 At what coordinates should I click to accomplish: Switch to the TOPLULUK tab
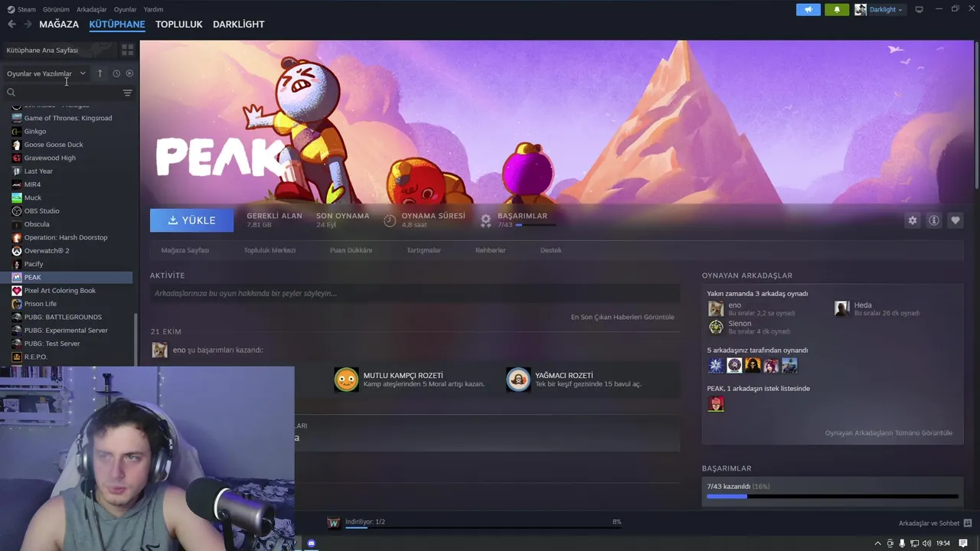[178, 24]
